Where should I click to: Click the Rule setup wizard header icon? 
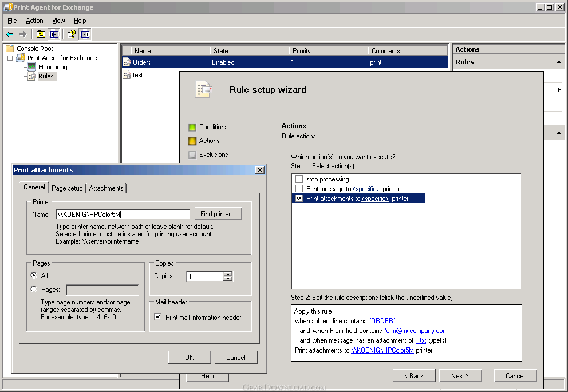(x=204, y=89)
